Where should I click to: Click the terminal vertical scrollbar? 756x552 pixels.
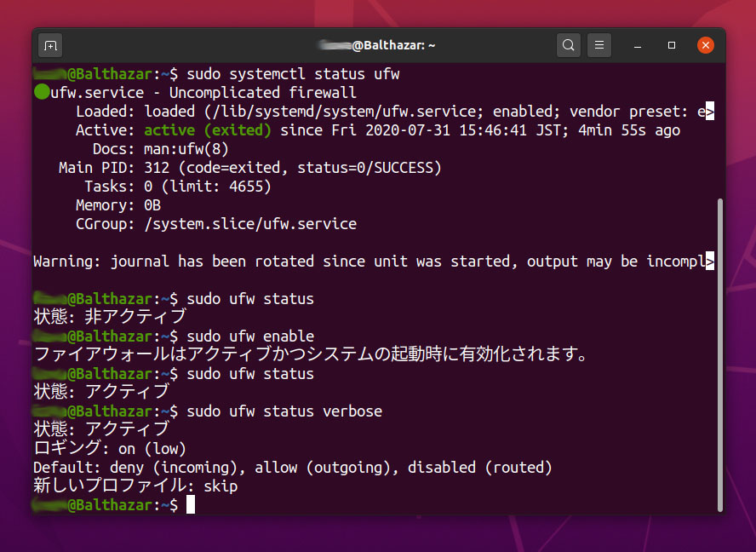pos(720,354)
